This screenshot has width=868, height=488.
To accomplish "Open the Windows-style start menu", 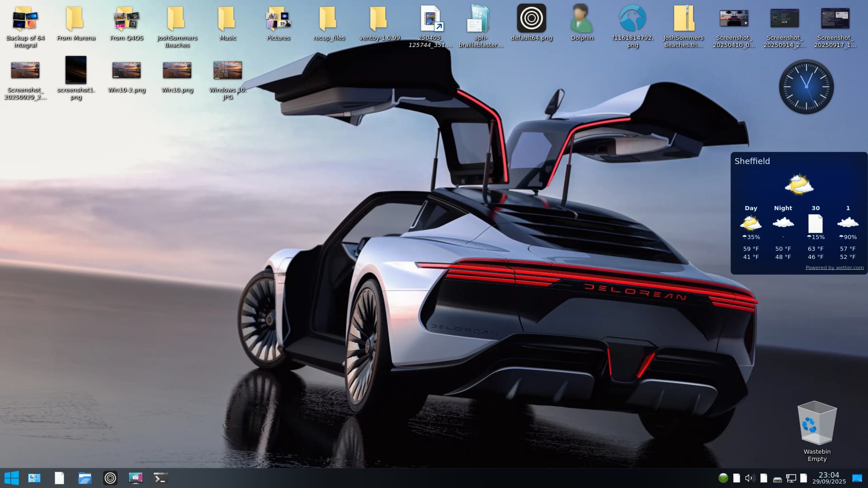I will click(x=11, y=478).
